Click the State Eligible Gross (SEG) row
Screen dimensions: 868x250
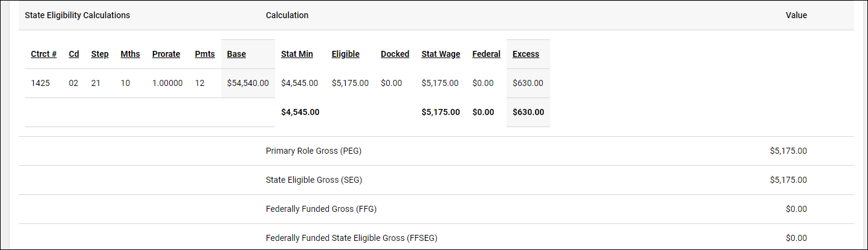coord(314,180)
